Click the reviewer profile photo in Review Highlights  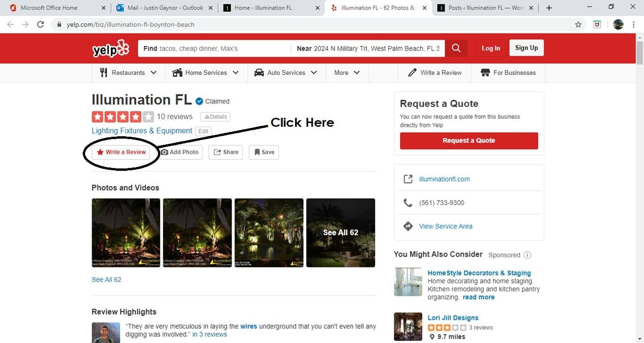(106, 333)
